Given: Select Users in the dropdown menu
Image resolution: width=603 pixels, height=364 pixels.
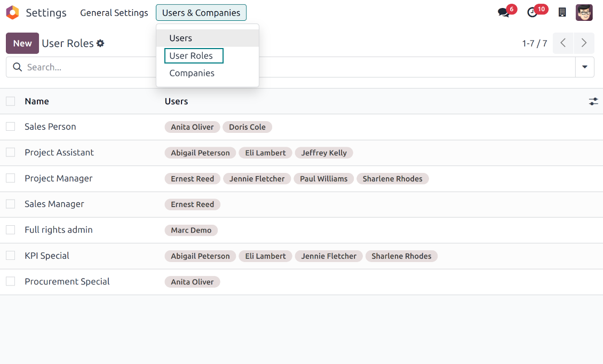Looking at the screenshot, I should click(x=180, y=38).
